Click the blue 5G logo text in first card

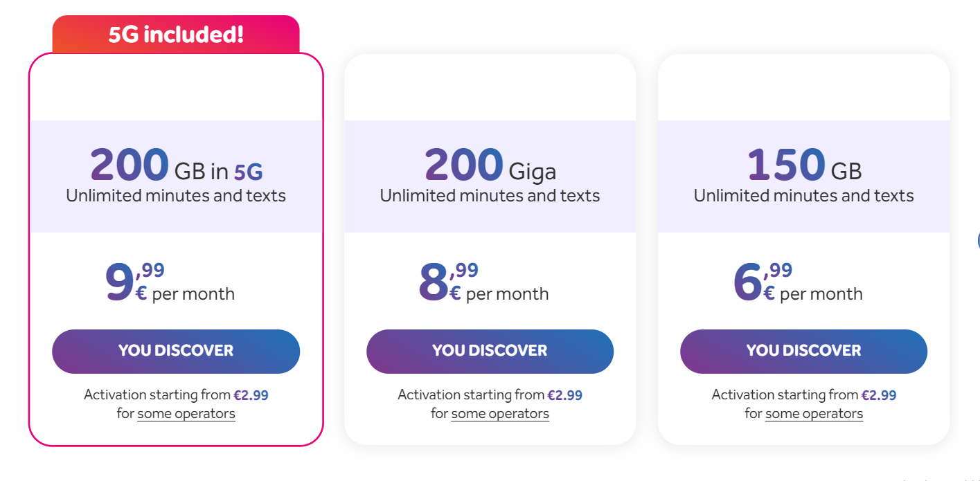(249, 172)
